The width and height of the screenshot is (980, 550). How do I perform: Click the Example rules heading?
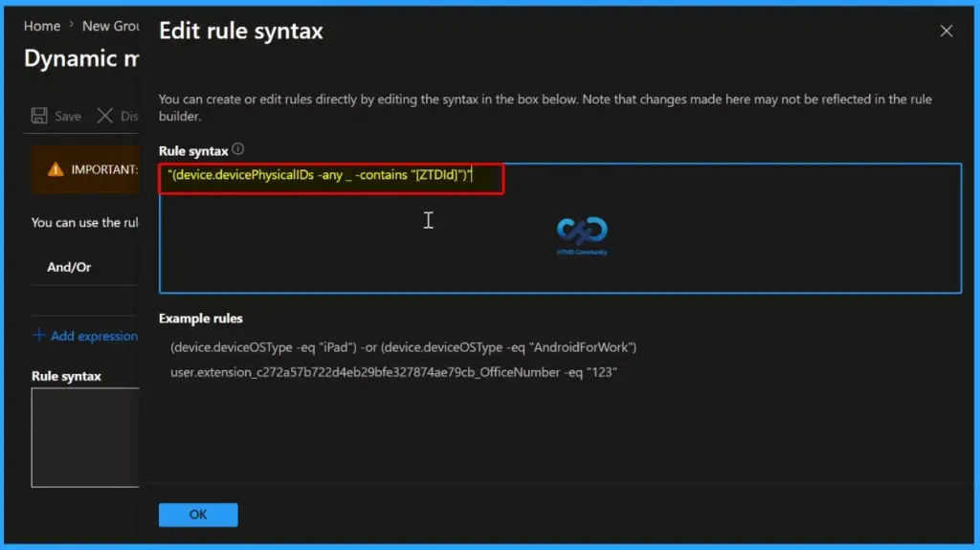point(201,319)
